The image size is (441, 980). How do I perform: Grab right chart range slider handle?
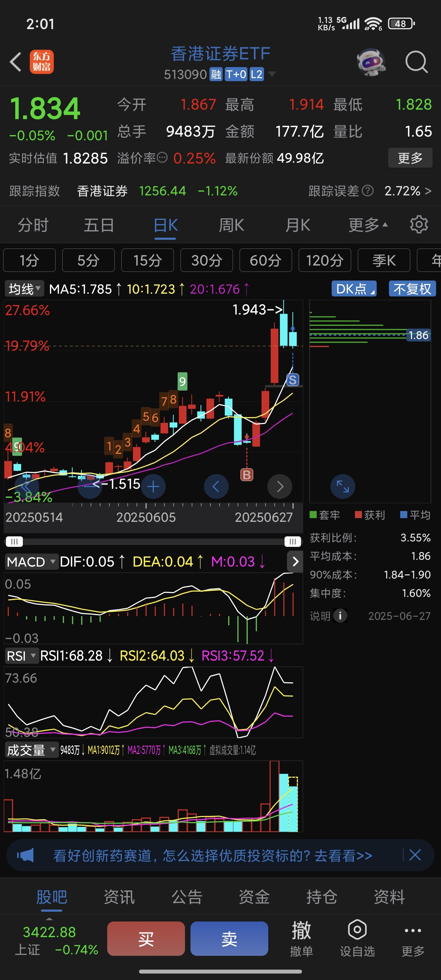tap(292, 541)
